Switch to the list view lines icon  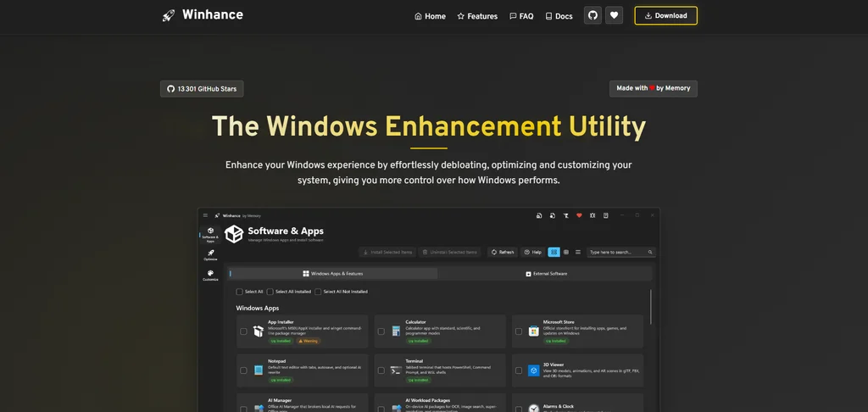click(578, 252)
